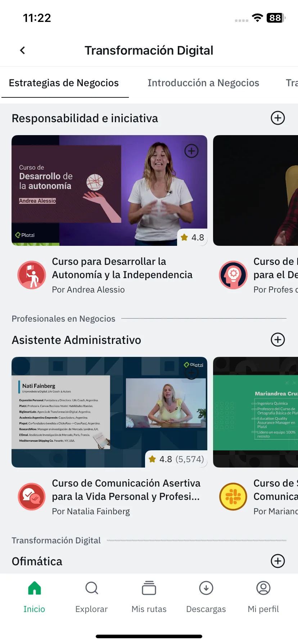Switch to Introducción a Negocios tab

(203, 83)
